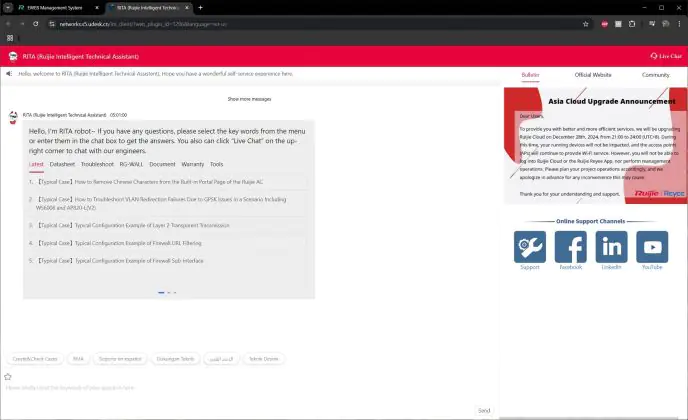
Task: Click the horizontal scrollbar at the bottom right
Action: pyautogui.click(x=588, y=418)
